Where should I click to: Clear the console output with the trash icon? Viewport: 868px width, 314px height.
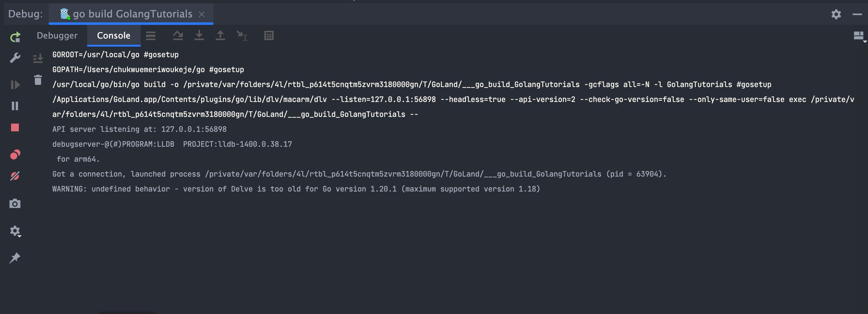click(38, 80)
